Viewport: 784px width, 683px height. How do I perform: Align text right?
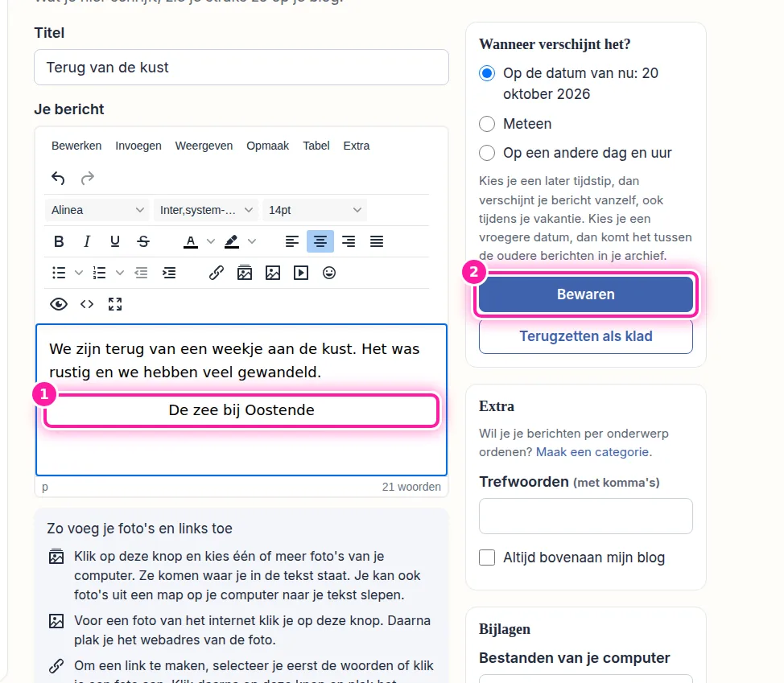(349, 242)
